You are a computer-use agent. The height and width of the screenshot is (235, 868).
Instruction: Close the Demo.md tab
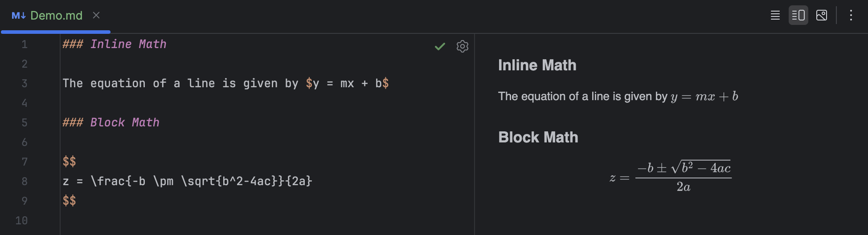tap(96, 16)
